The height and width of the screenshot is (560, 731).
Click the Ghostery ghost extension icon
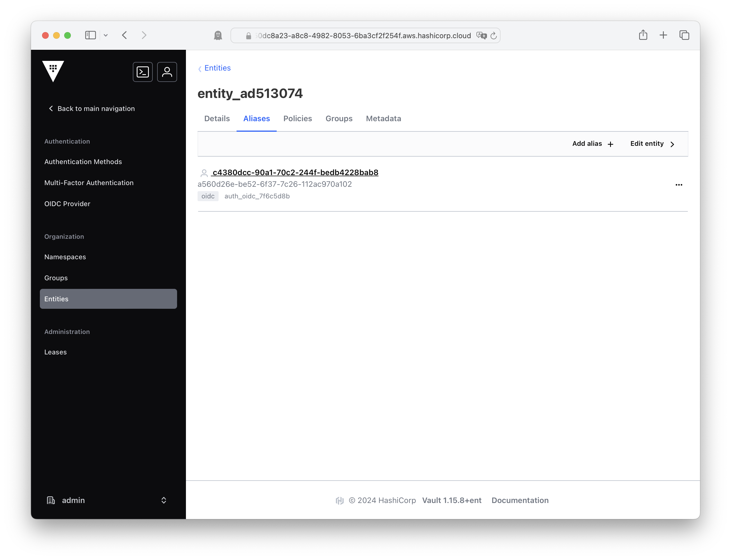pyautogui.click(x=218, y=35)
